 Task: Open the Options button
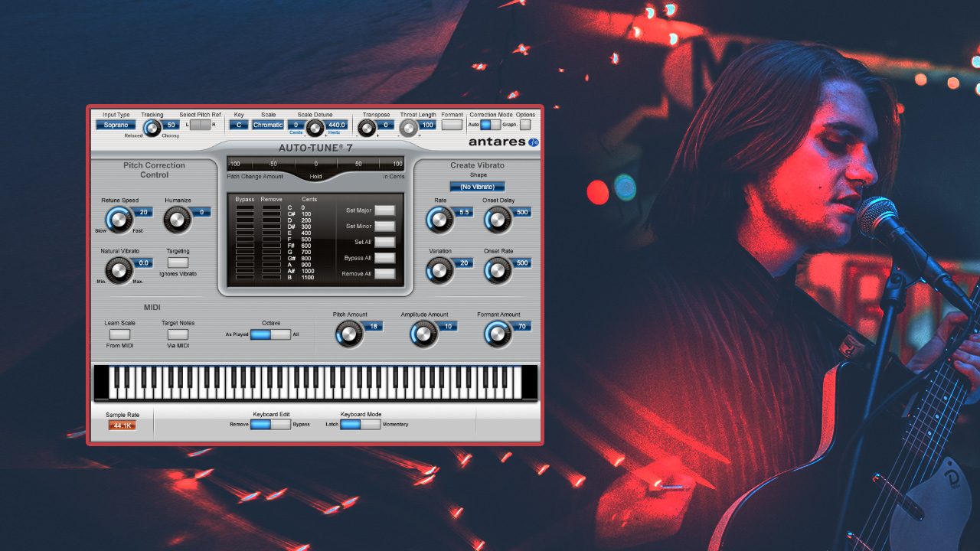tap(525, 125)
